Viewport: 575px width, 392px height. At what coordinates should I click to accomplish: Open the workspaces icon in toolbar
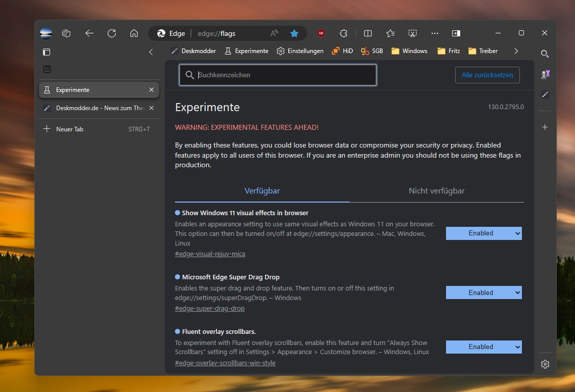click(66, 33)
